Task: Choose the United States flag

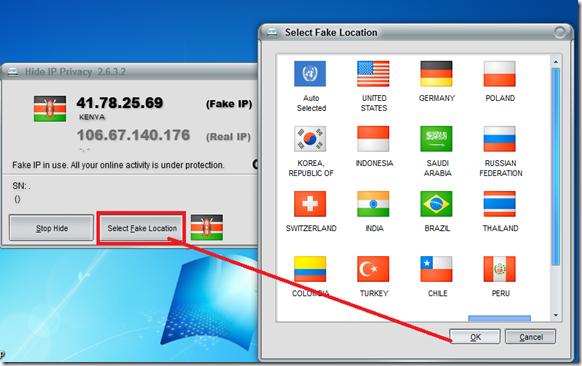Action: click(373, 74)
